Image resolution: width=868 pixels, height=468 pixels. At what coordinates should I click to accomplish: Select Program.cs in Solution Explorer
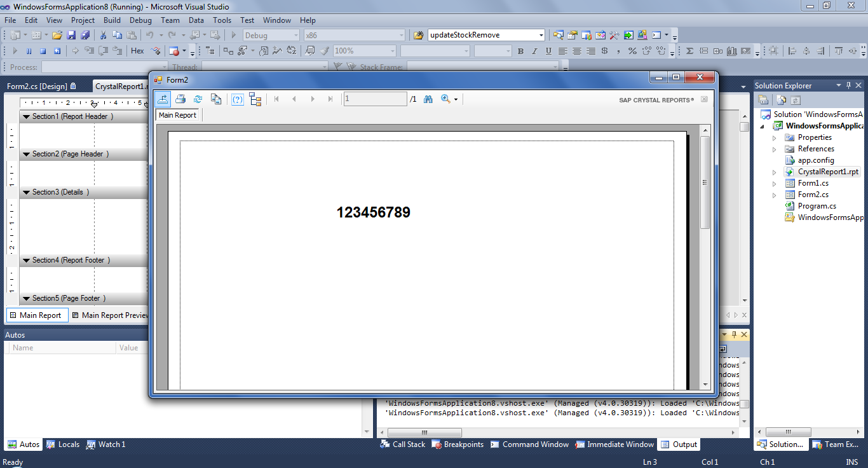point(817,206)
